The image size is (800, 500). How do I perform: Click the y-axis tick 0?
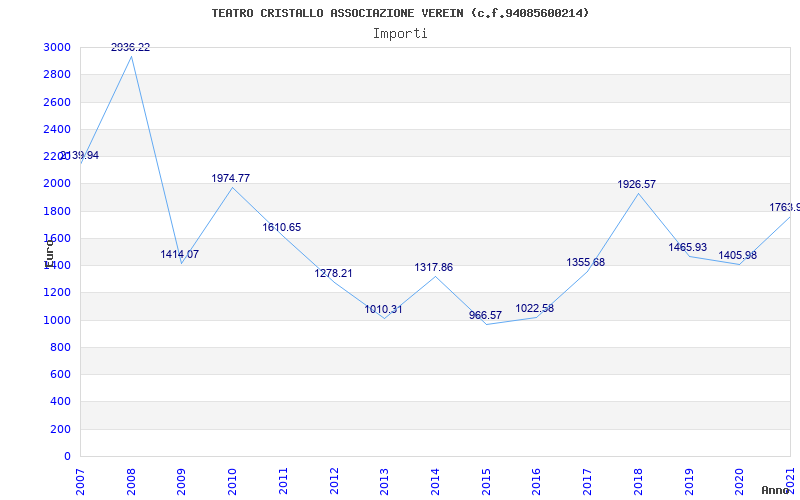pos(68,456)
